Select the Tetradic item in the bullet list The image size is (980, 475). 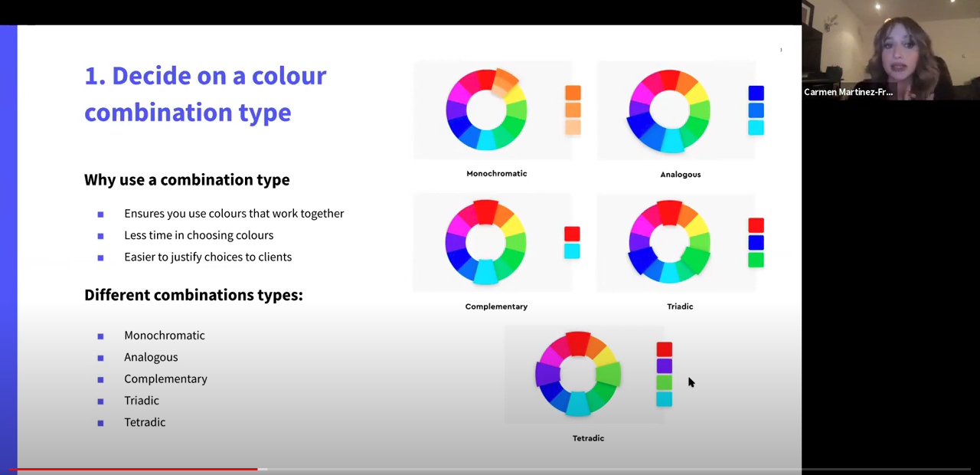(145, 422)
